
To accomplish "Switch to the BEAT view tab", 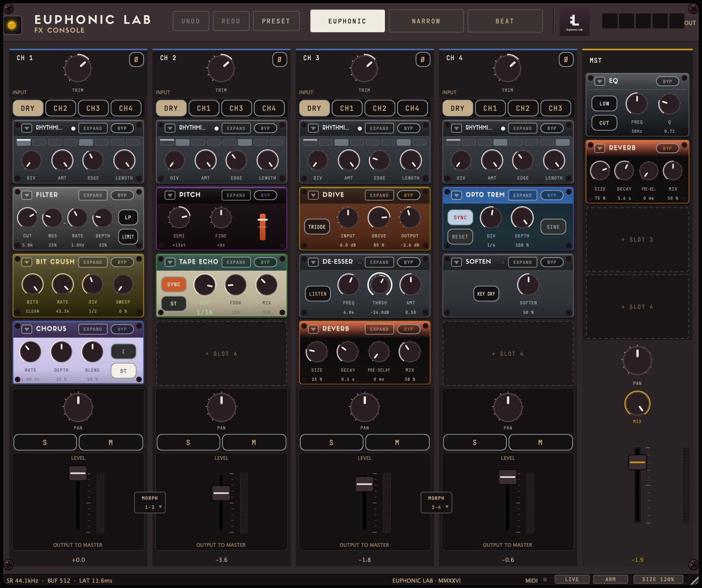I will [505, 21].
